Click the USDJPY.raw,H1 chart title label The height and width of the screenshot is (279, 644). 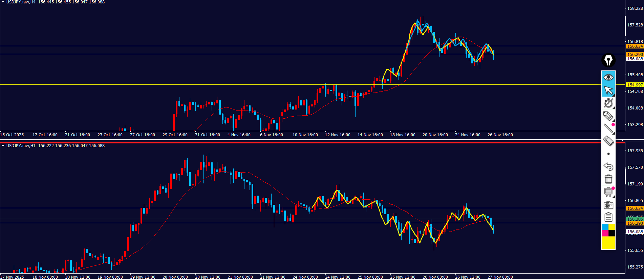click(x=21, y=146)
